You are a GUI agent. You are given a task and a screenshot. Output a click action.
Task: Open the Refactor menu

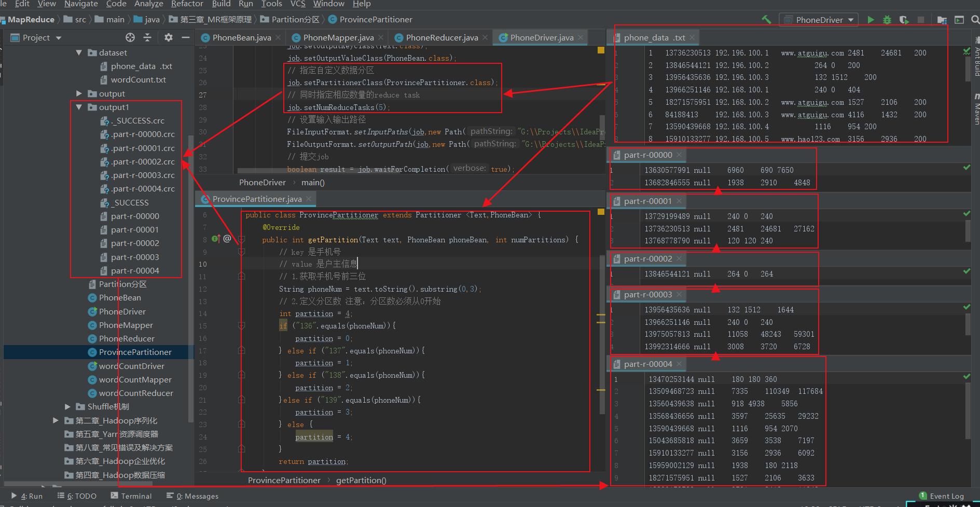(x=187, y=4)
